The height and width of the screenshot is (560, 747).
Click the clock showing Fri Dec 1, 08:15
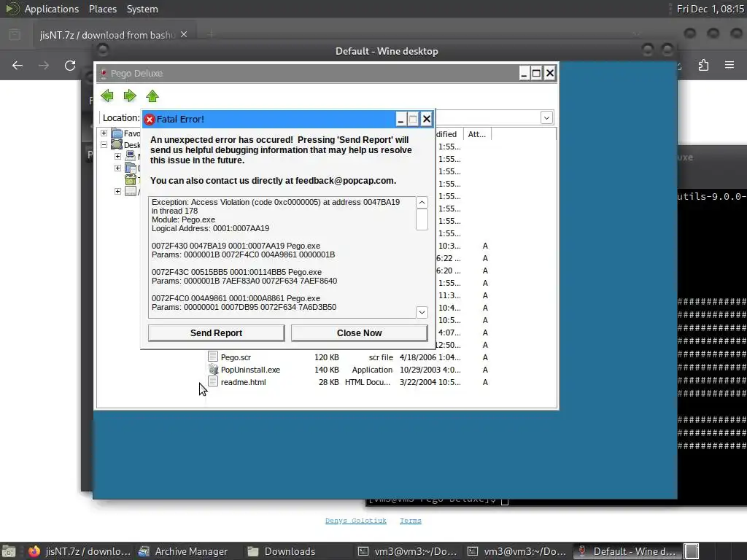click(710, 9)
